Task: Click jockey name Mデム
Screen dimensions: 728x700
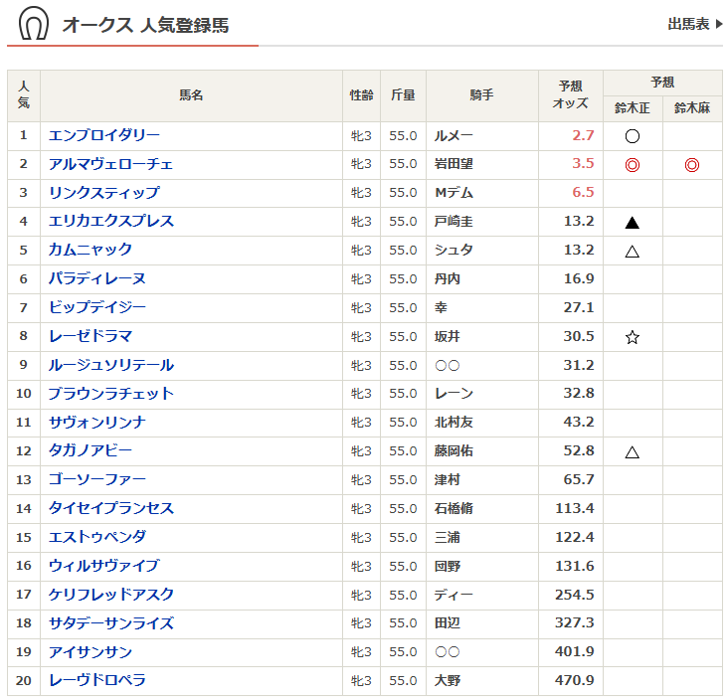Action: click(x=454, y=193)
